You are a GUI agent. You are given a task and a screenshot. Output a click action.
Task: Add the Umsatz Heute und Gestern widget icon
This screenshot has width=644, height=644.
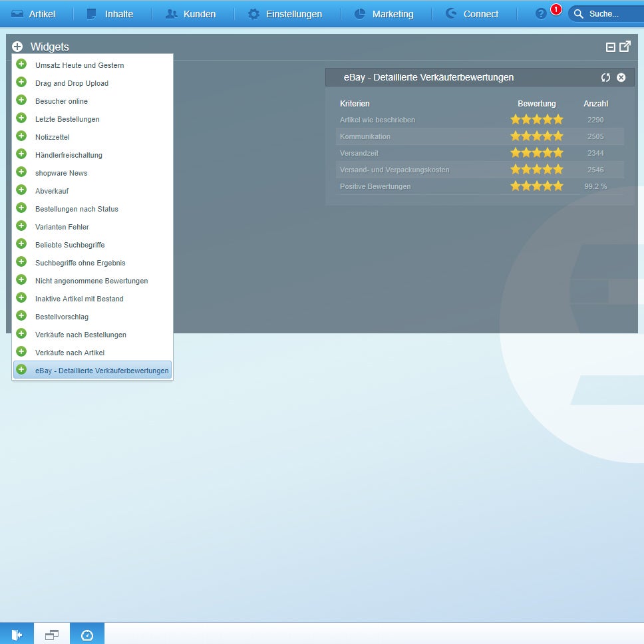pyautogui.click(x=21, y=64)
